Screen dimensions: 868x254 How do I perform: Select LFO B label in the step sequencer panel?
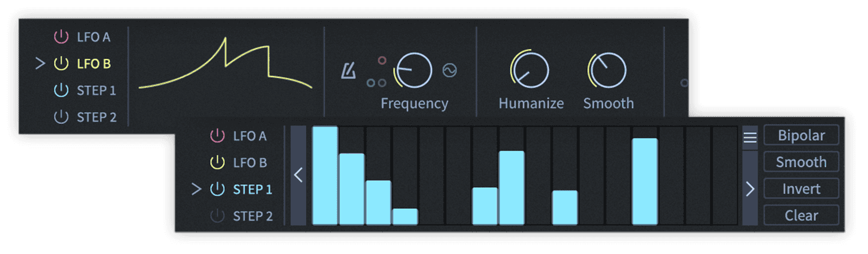click(250, 163)
